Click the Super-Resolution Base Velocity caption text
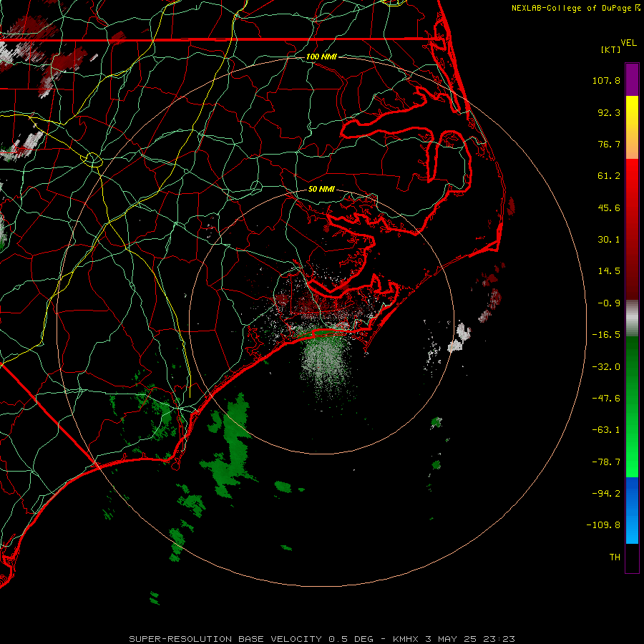Image resolution: width=644 pixels, height=644 pixels. pyautogui.click(x=321, y=639)
